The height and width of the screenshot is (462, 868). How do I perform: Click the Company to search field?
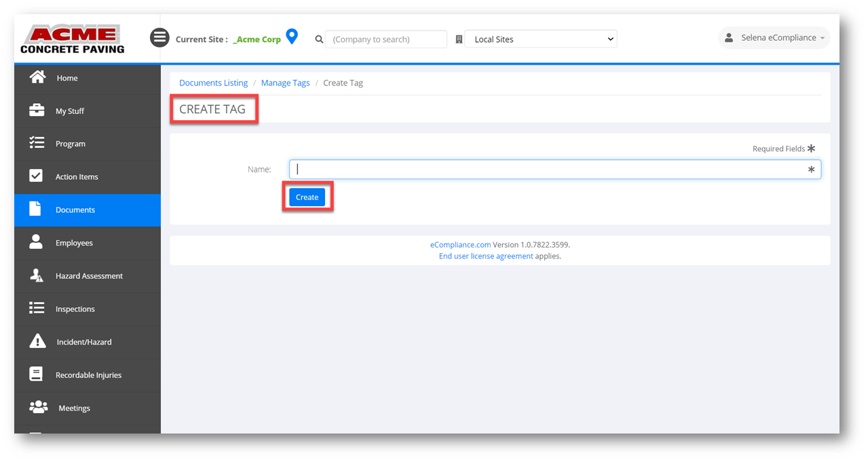click(386, 39)
